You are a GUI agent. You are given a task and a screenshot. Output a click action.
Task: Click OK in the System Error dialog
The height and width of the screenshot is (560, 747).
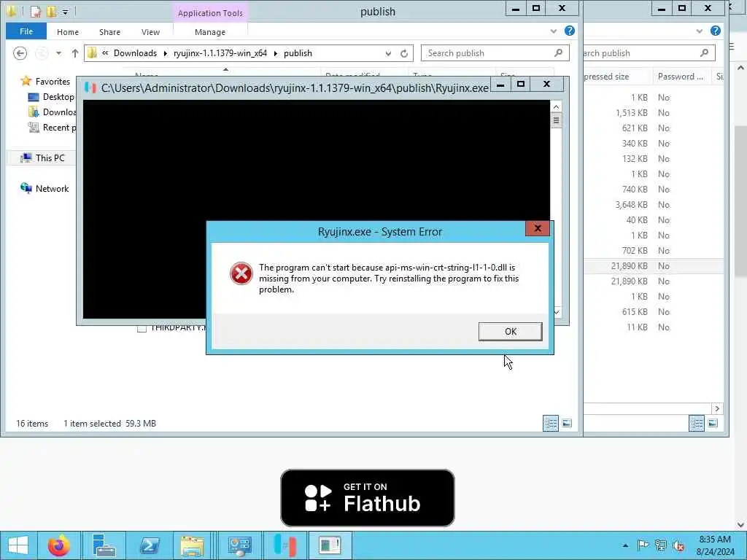510,332
